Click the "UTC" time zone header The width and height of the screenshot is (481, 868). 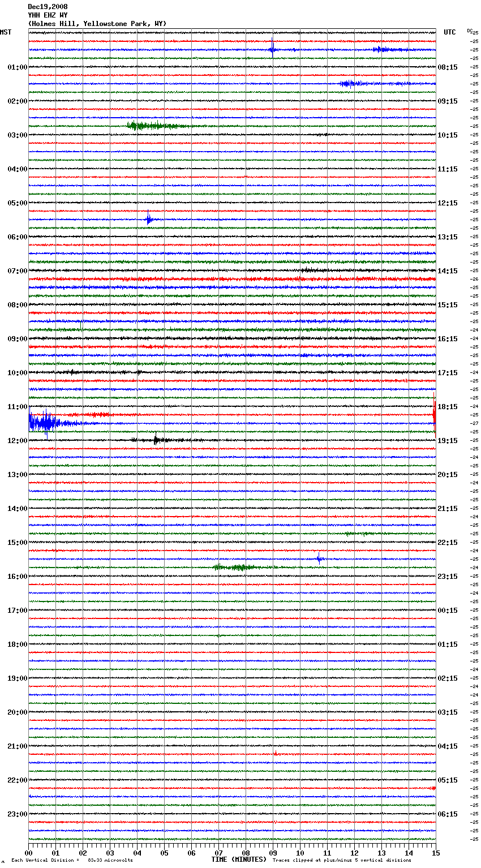point(450,32)
